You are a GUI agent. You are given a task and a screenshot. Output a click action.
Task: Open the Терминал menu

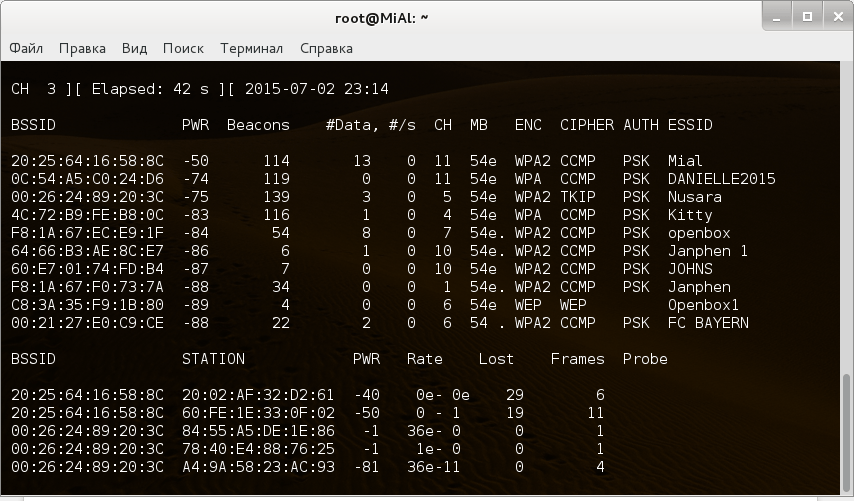pyautogui.click(x=251, y=48)
